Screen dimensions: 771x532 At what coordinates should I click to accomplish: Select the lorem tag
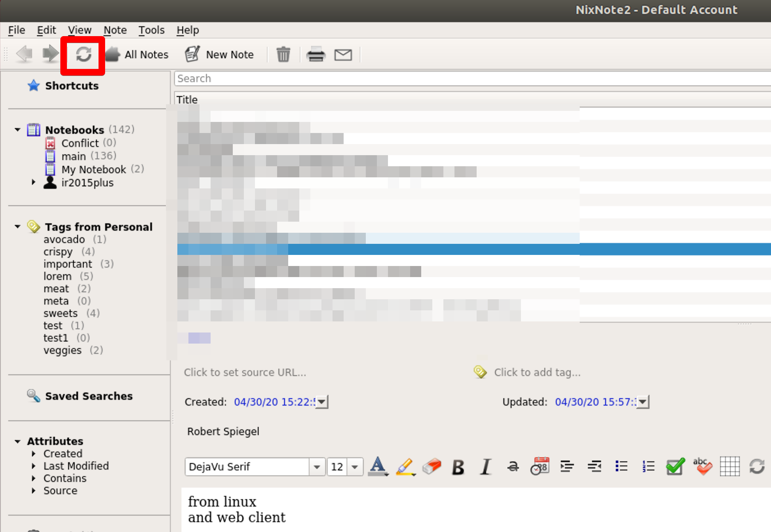tap(57, 276)
